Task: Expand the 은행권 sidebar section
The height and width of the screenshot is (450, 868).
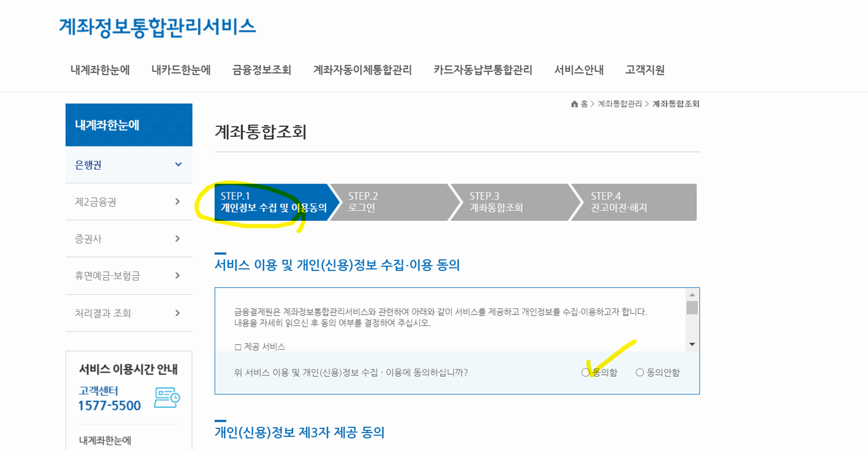Action: point(129,165)
